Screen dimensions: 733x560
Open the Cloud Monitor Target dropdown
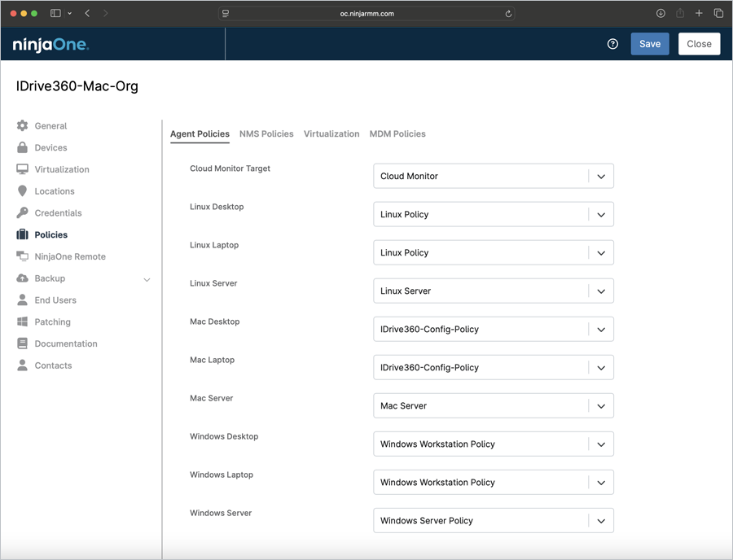coord(600,176)
